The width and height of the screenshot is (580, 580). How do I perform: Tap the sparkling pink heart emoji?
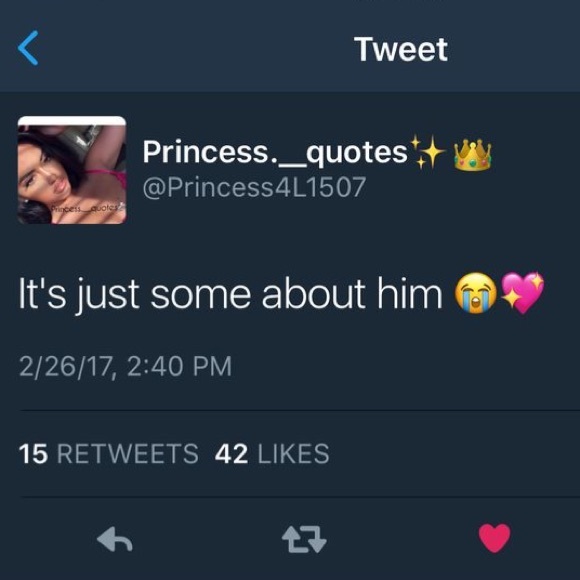pos(522,293)
